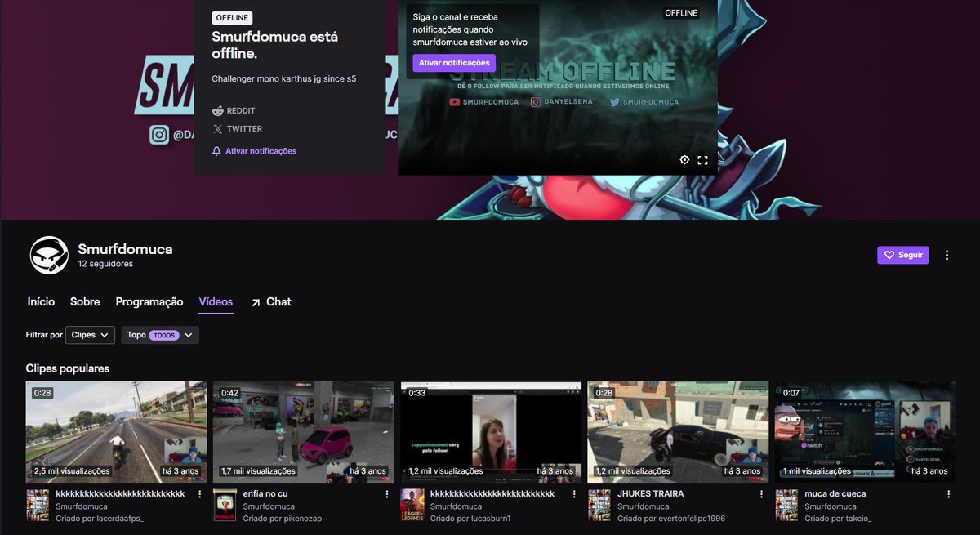Click "Criado por lacerdaafps_" text
980x535 pixels.
tap(100, 519)
